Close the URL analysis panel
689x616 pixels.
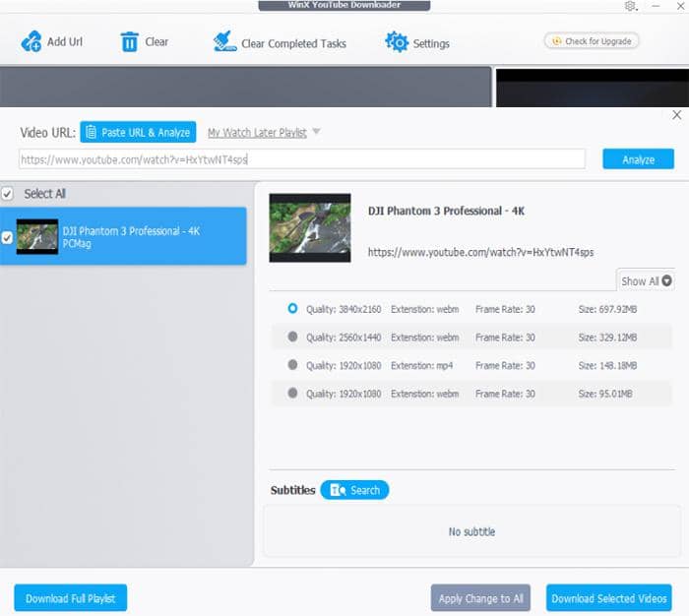[x=677, y=115]
